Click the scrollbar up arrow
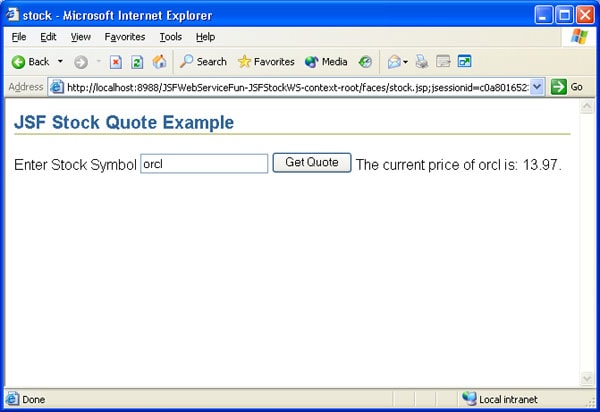Viewport: 600px width, 412px height. tap(587, 106)
